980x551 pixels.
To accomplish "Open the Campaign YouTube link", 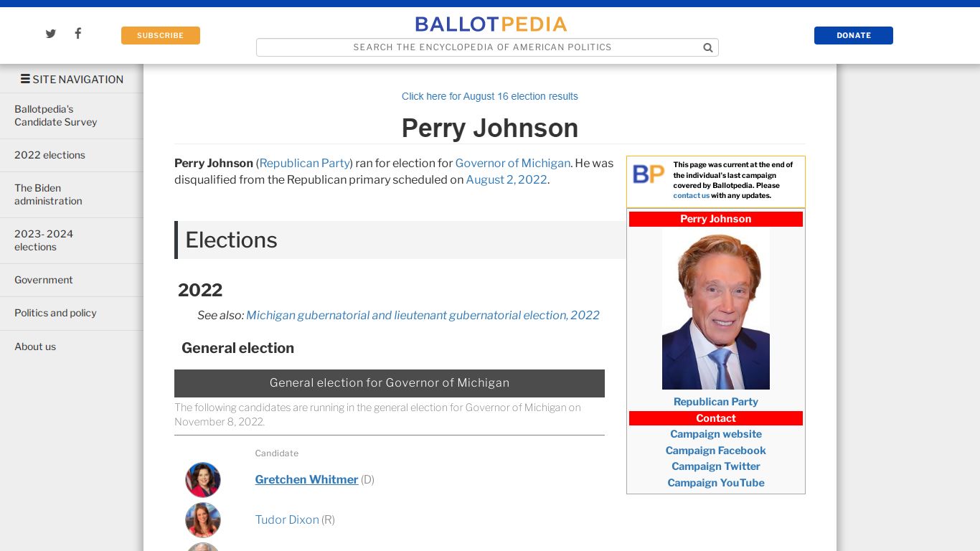I will (716, 483).
